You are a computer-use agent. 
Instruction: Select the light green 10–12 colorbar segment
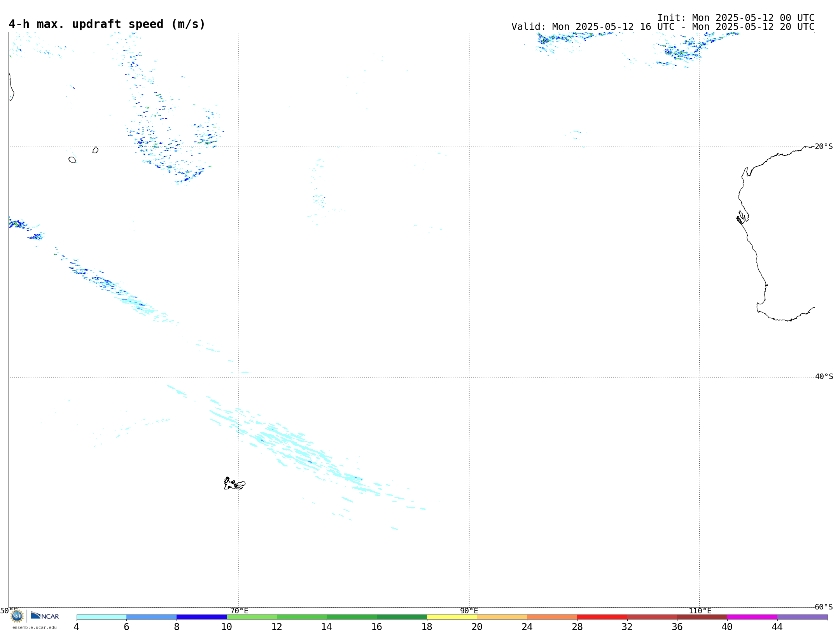click(252, 617)
